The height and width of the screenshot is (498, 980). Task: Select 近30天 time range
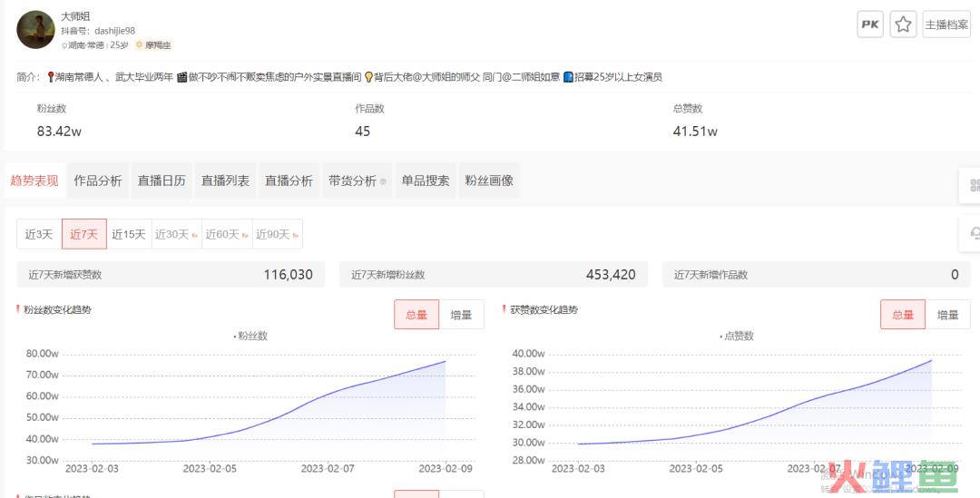[176, 234]
